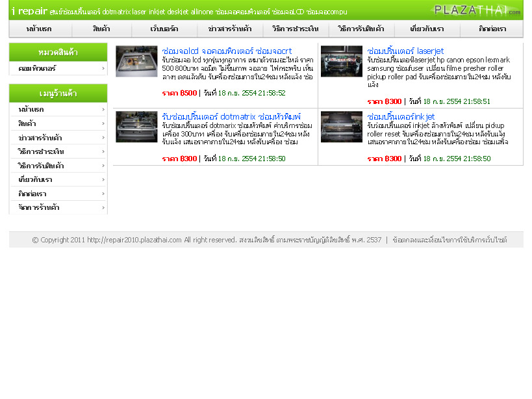
Task: Click the arrow beside sidebar หน้าแรก
Action: tap(103, 110)
